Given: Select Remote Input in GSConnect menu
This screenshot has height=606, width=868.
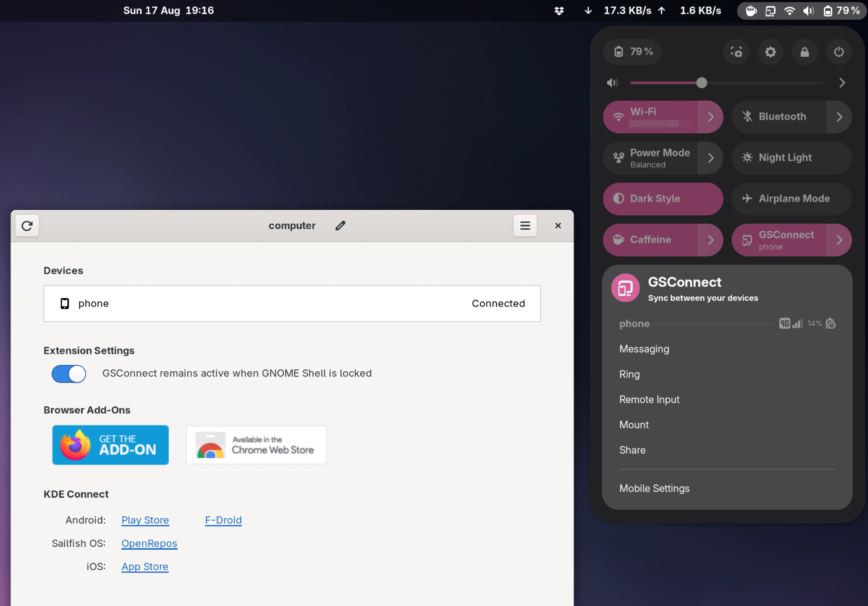Looking at the screenshot, I should coord(727,400).
